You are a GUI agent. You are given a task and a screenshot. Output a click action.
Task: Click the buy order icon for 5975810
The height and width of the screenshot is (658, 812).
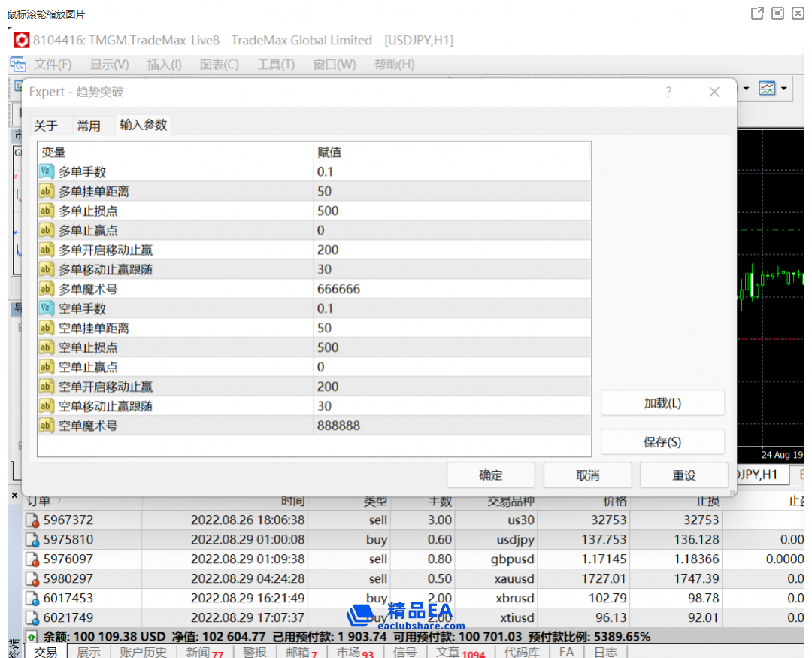32,539
